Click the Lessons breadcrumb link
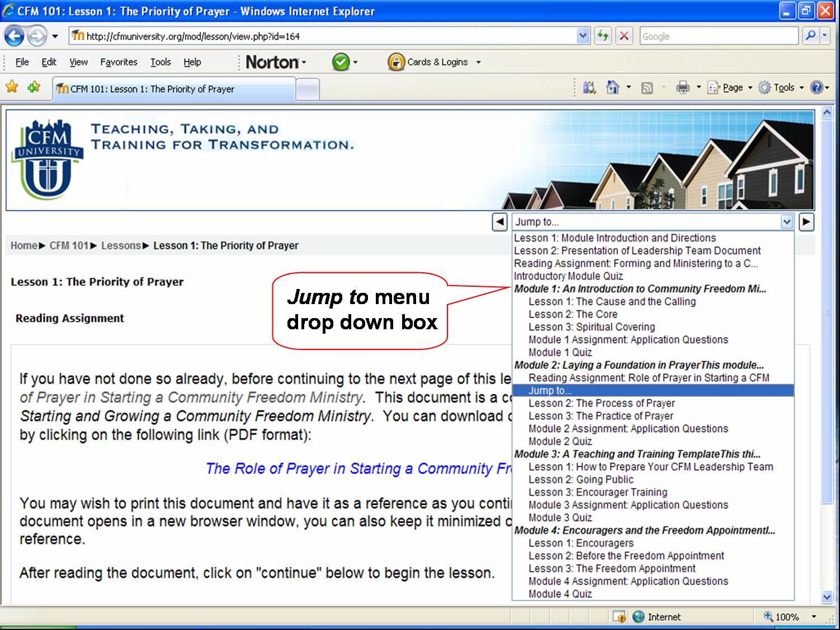The image size is (840, 630). [121, 245]
